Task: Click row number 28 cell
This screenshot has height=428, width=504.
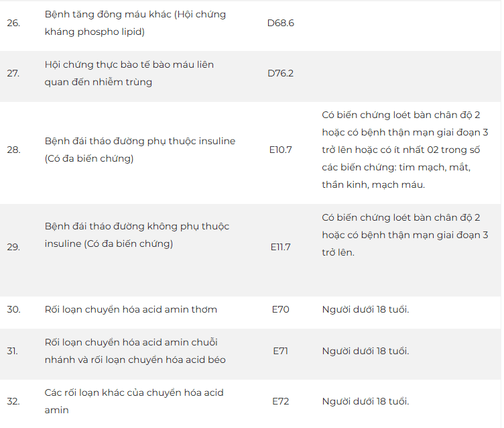Action: click(x=13, y=150)
